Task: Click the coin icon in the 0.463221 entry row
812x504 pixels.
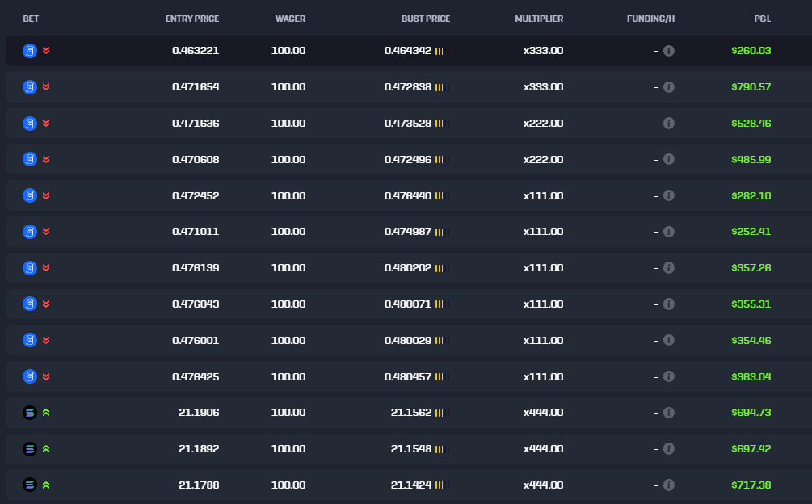Action: tap(30, 51)
